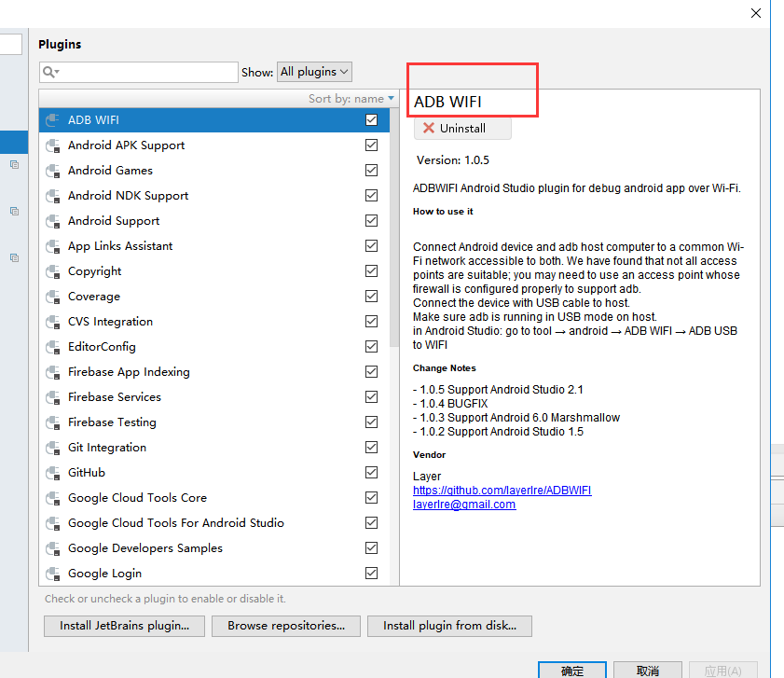The height and width of the screenshot is (678, 784).
Task: Cancel with the 取消 button
Action: point(648,670)
